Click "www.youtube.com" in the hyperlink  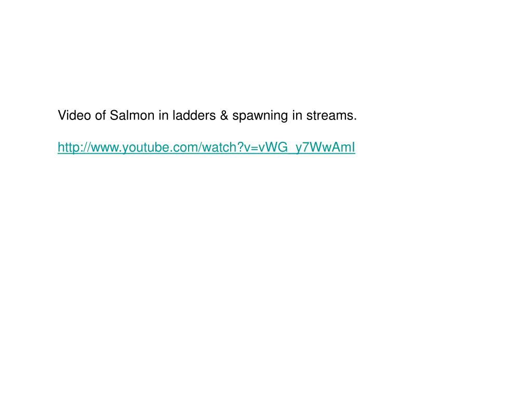144,147
